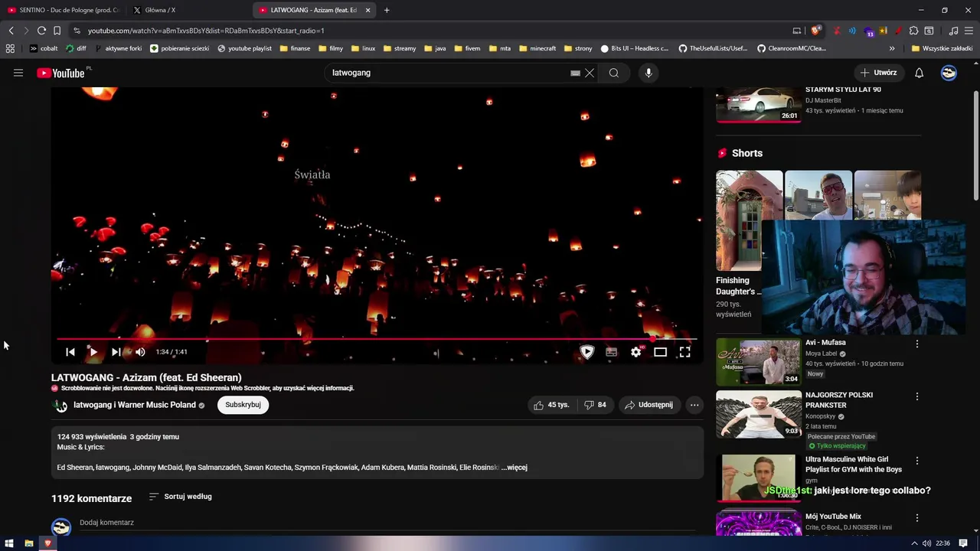Open the finanse bookmark folder

point(295,48)
